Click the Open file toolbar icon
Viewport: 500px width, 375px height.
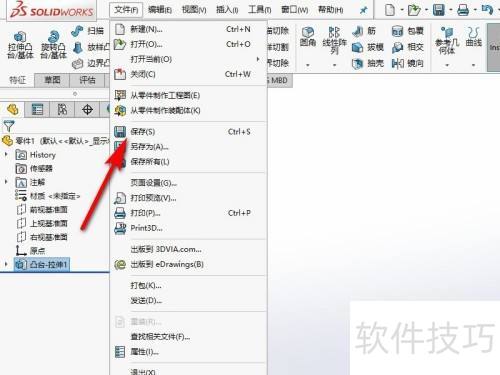pos(414,10)
